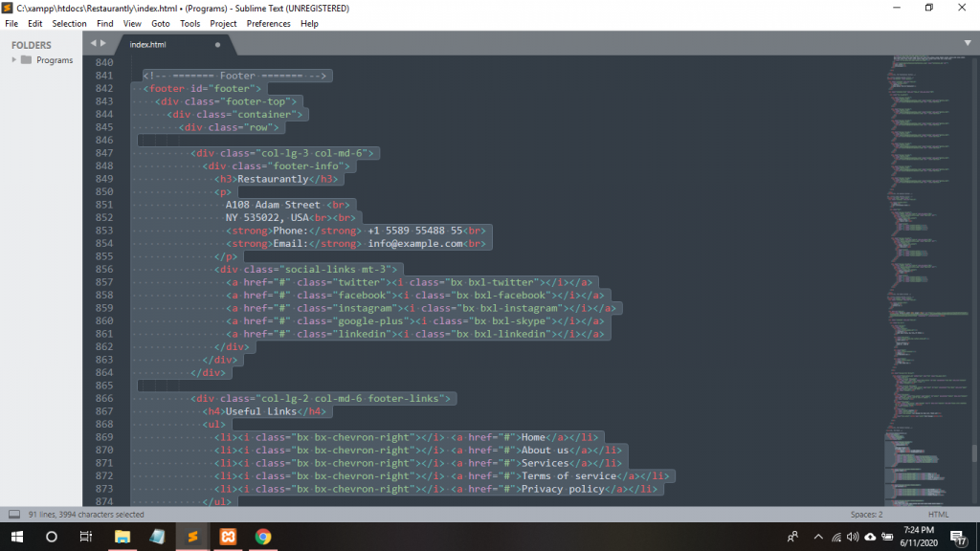Click the tab forward arrow

pos(103,43)
